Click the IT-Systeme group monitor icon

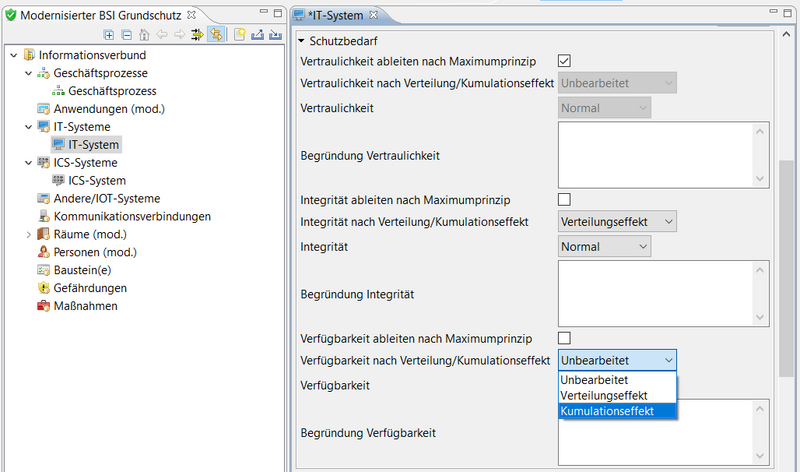coord(43,127)
